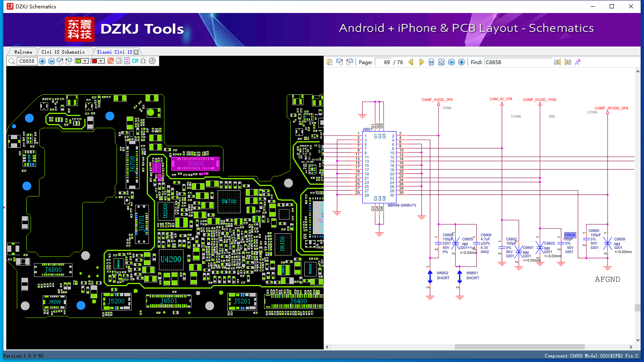Rotate PCB board counter-clockwise
Image resolution: width=644 pixels, height=362 pixels.
[x=69, y=61]
